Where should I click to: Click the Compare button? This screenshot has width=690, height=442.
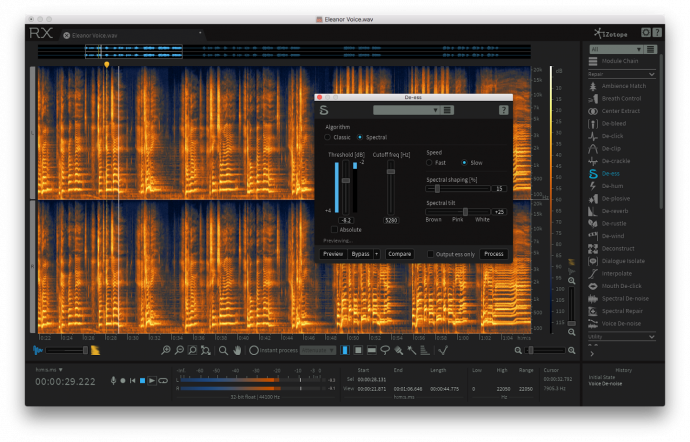pyautogui.click(x=400, y=254)
